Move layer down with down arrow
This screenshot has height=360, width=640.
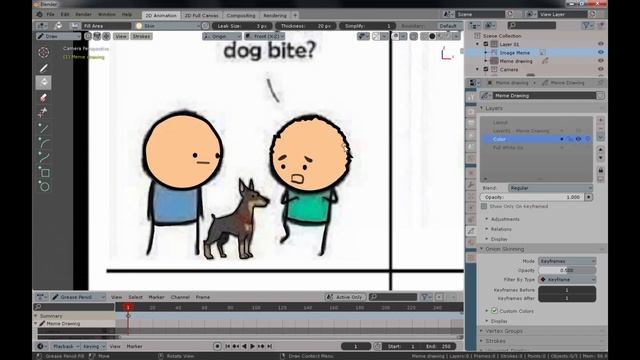(600, 158)
